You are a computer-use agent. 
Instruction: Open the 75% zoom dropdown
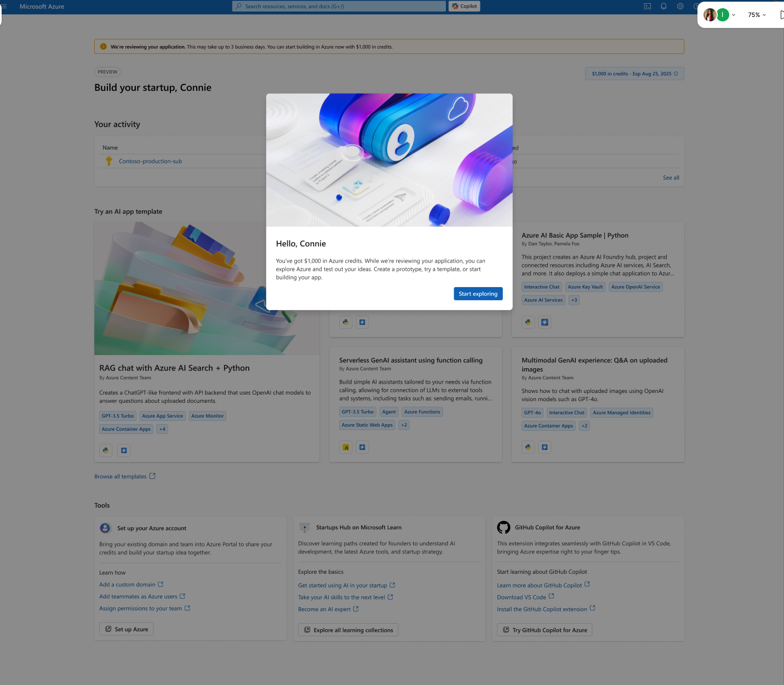(x=757, y=15)
